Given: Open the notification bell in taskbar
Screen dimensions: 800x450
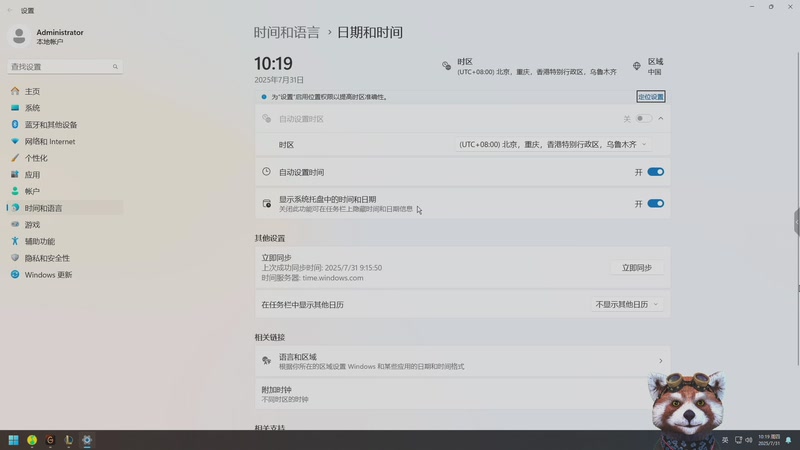Looking at the screenshot, I should click(x=788, y=440).
